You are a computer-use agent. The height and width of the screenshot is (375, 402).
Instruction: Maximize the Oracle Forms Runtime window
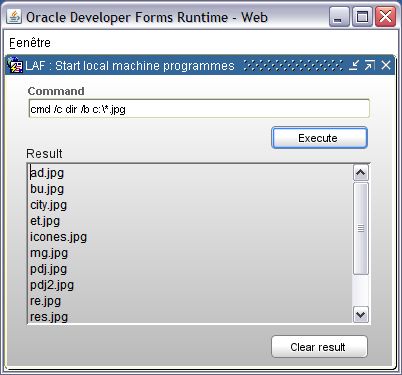point(362,17)
